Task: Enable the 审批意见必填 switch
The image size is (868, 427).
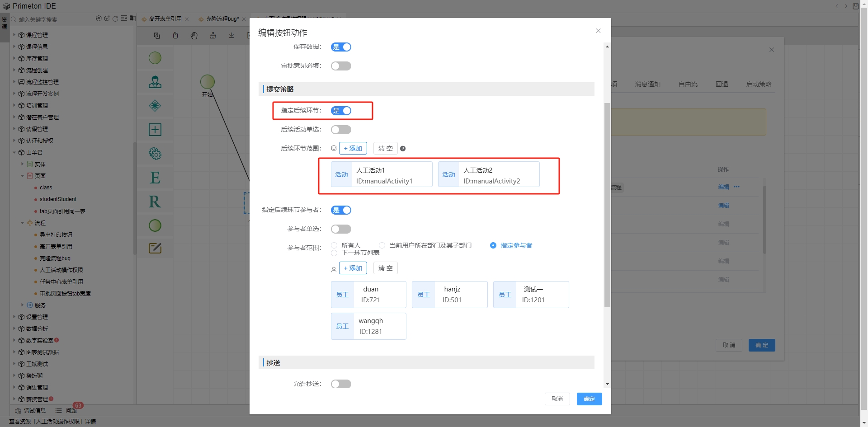Action: (x=341, y=66)
